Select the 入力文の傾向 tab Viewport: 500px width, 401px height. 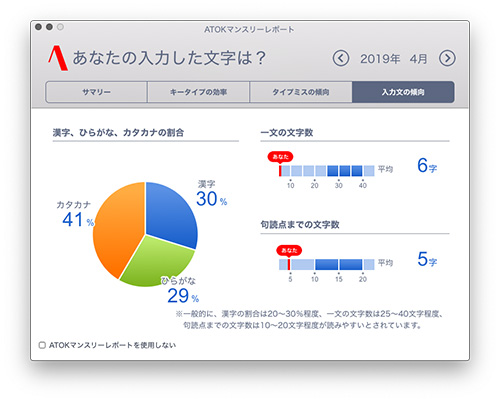403,92
